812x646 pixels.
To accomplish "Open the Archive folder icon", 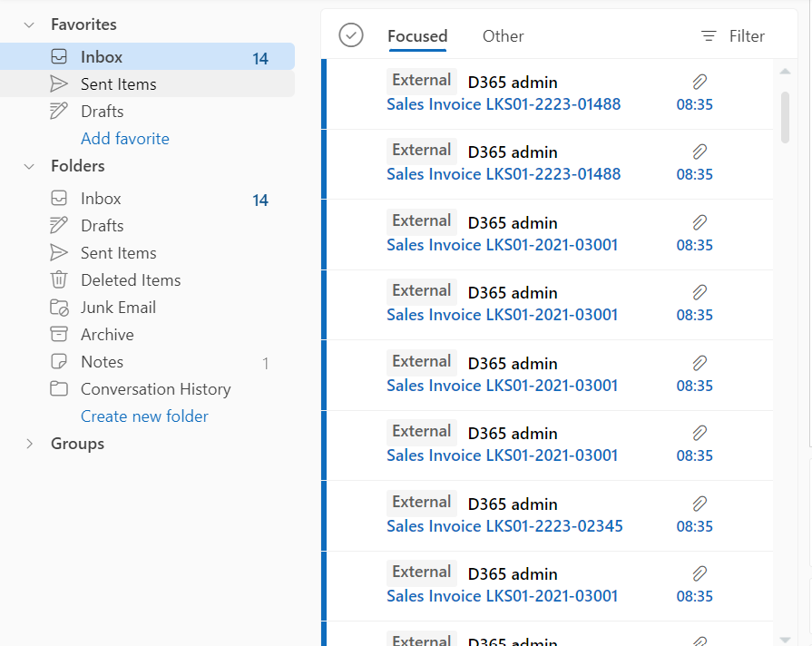I will [x=57, y=334].
